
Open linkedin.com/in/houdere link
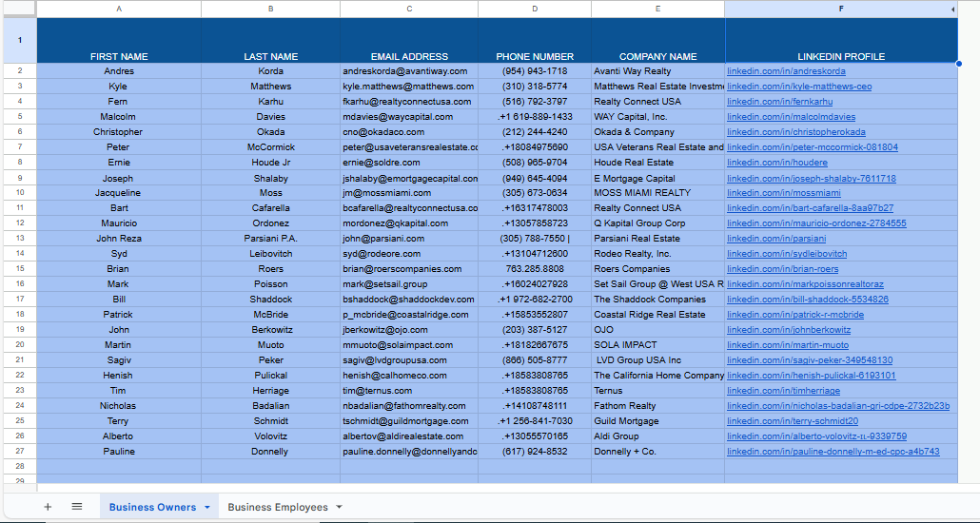[x=777, y=163]
